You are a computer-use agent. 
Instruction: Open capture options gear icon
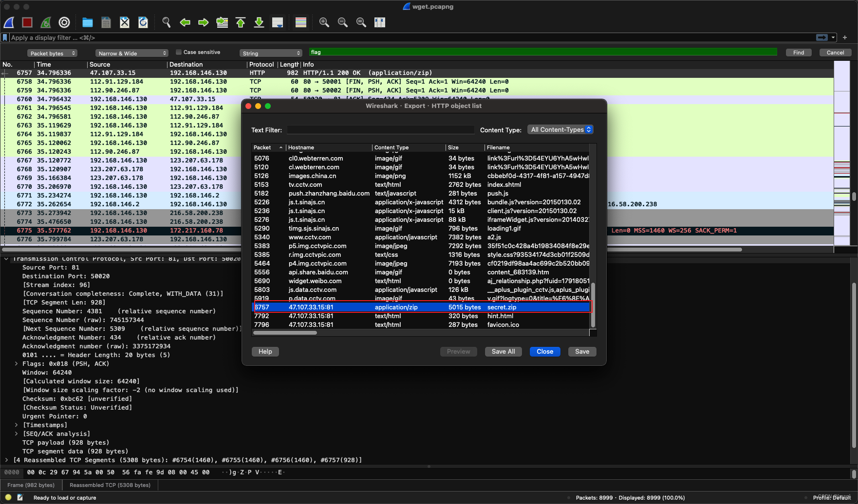point(64,22)
